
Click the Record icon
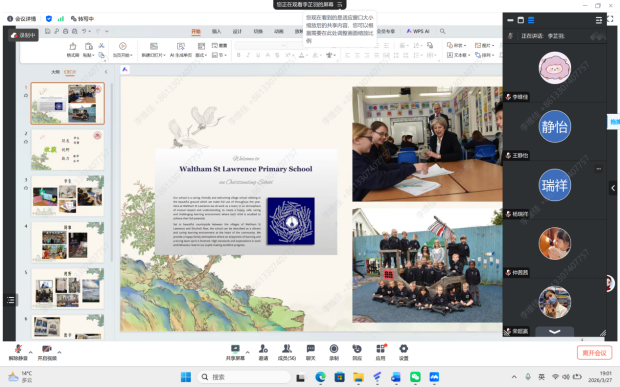[334, 352]
